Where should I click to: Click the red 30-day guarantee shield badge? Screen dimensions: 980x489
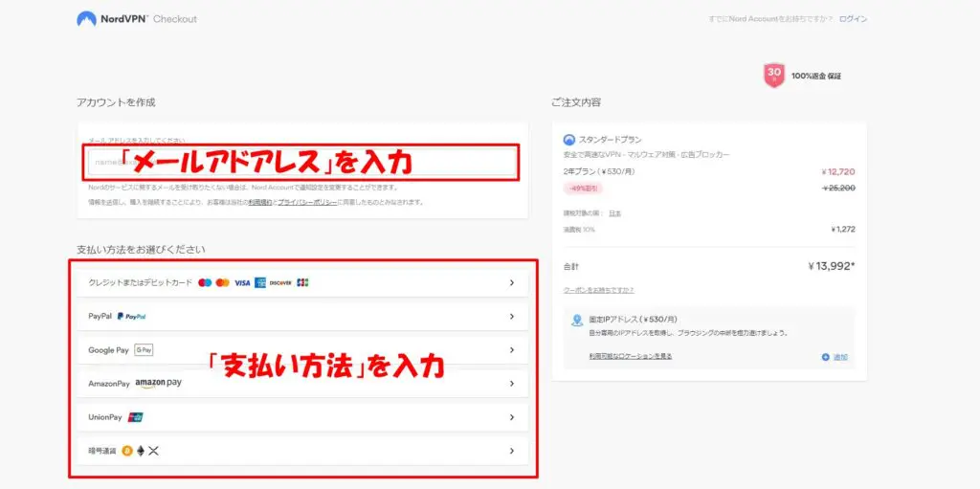pyautogui.click(x=773, y=75)
